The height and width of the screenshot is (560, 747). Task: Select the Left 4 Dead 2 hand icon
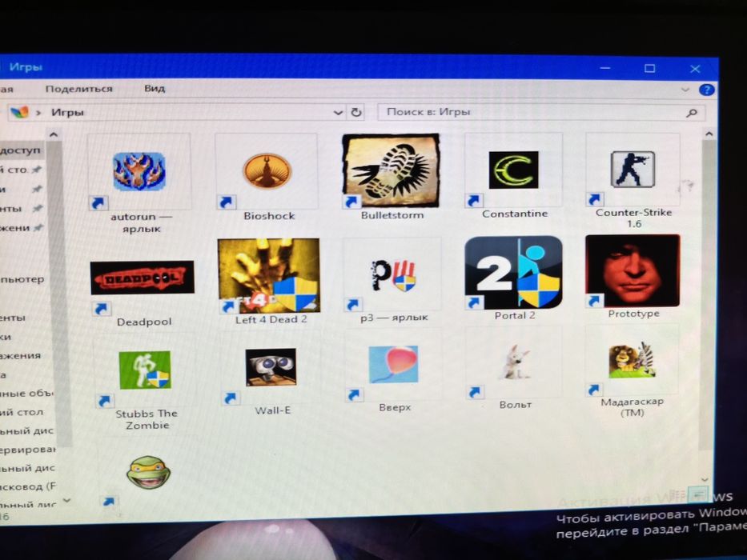(269, 276)
